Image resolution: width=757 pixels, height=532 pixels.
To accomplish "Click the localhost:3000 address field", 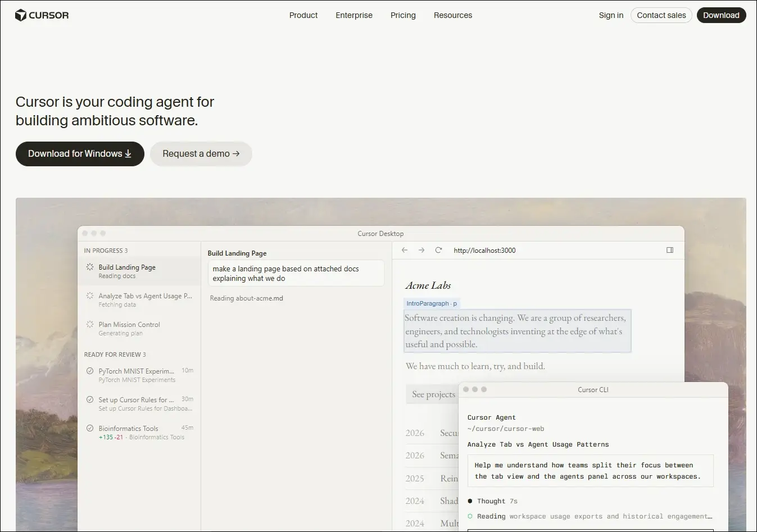I will (x=484, y=251).
